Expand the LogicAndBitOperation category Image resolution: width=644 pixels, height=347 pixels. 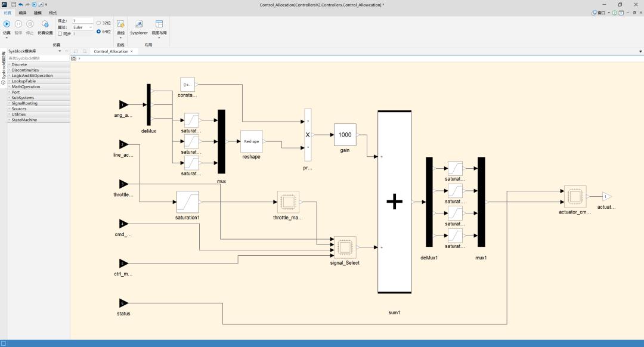[9, 76]
